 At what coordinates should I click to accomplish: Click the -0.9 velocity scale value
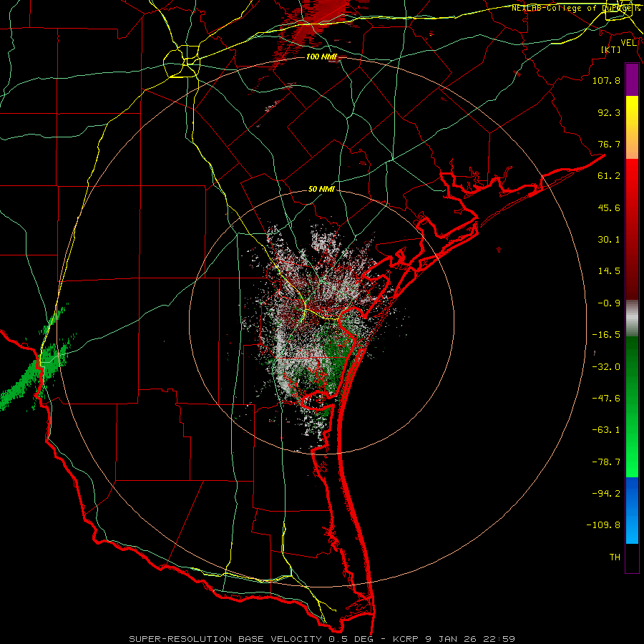point(609,303)
